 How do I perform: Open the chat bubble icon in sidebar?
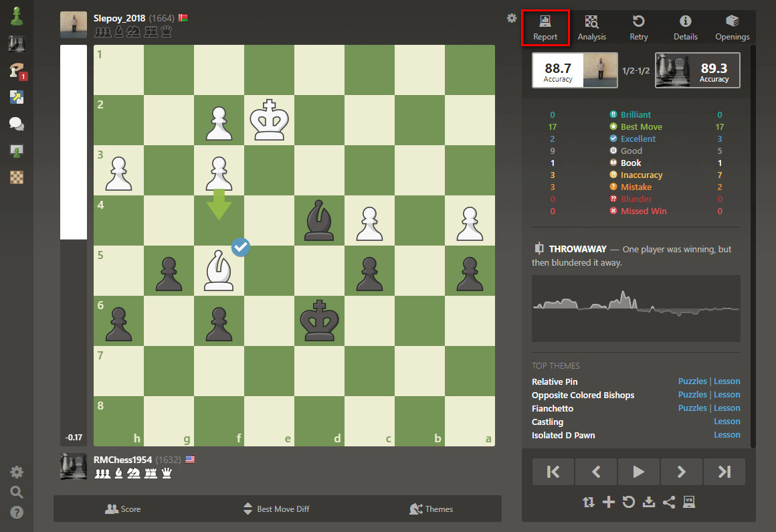pyautogui.click(x=16, y=123)
